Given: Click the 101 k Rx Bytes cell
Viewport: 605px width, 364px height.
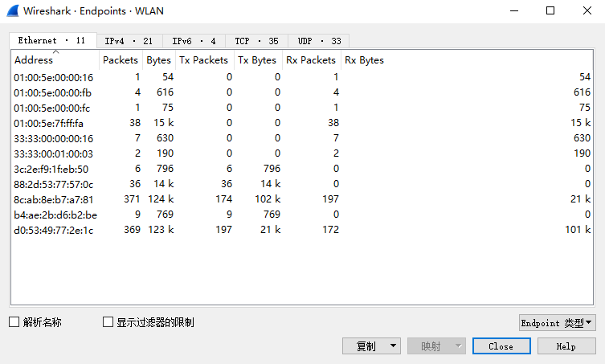Looking at the screenshot, I should pos(578,230).
